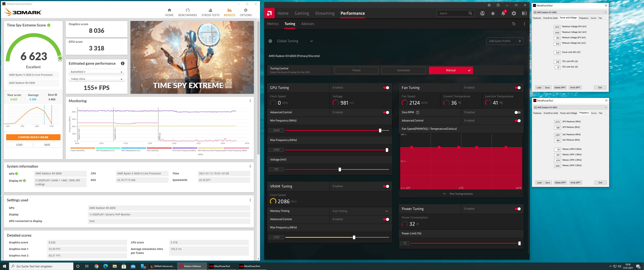Click Add Game Profile button
The image size is (644, 270).
point(505,41)
